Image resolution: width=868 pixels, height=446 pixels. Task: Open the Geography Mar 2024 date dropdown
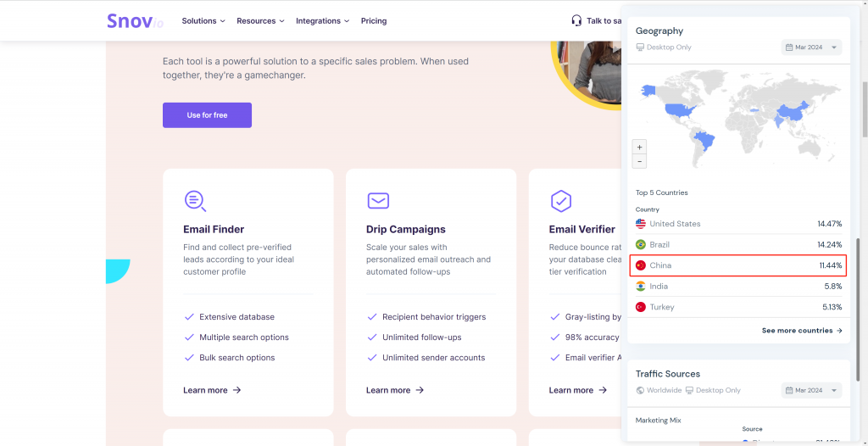pyautogui.click(x=811, y=47)
